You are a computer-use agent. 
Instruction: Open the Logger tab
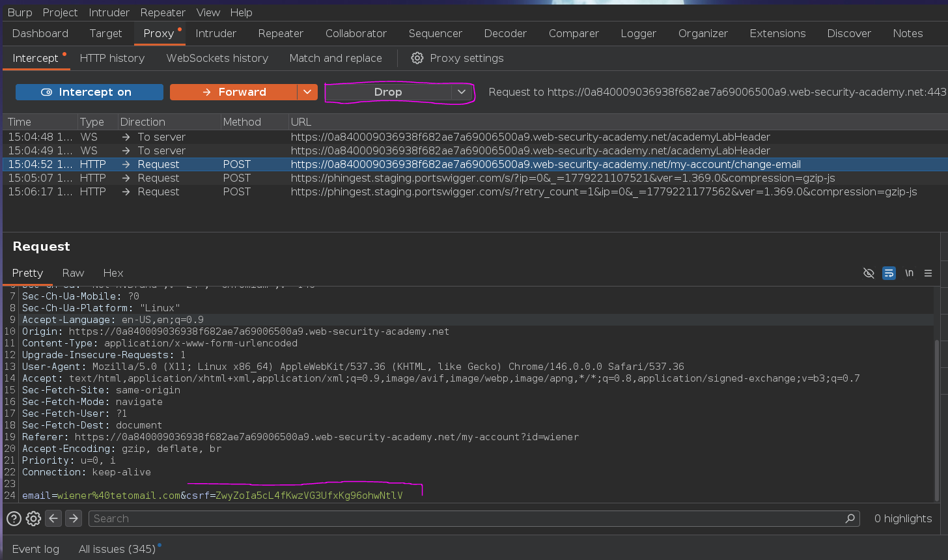click(x=639, y=33)
